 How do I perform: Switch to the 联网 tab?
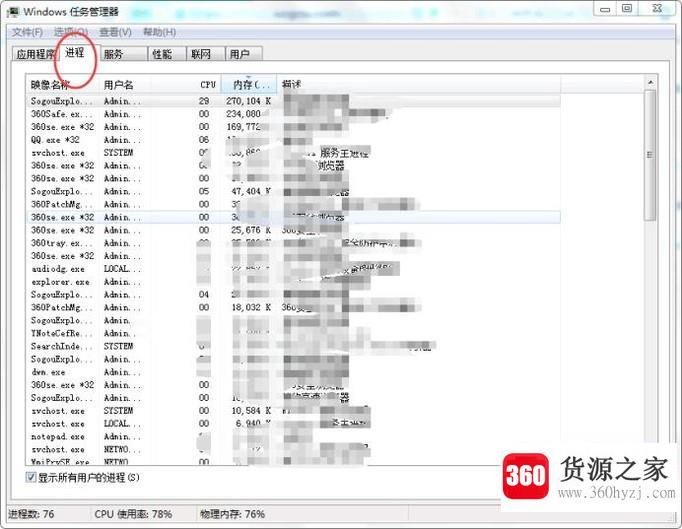(206, 54)
